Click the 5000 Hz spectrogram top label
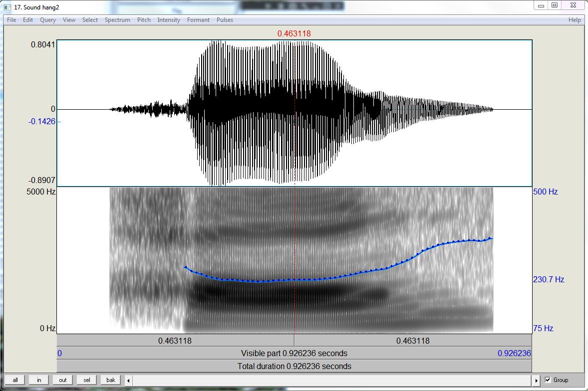588x391 pixels. point(41,192)
